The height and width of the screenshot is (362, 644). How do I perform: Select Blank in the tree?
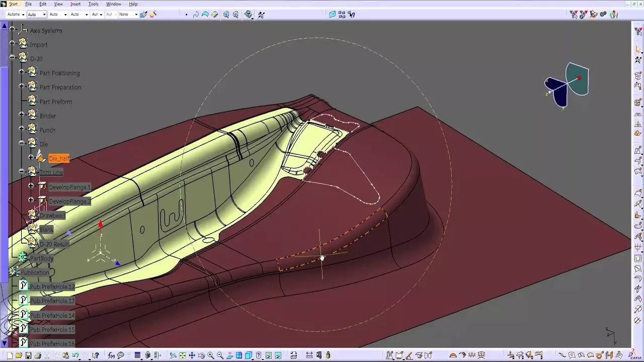pyautogui.click(x=46, y=229)
